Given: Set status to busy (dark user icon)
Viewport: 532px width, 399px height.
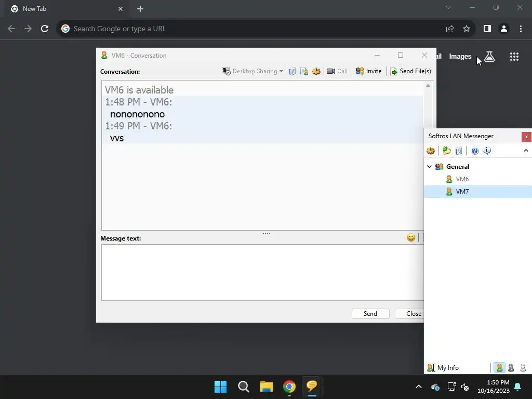Looking at the screenshot, I should [x=511, y=368].
